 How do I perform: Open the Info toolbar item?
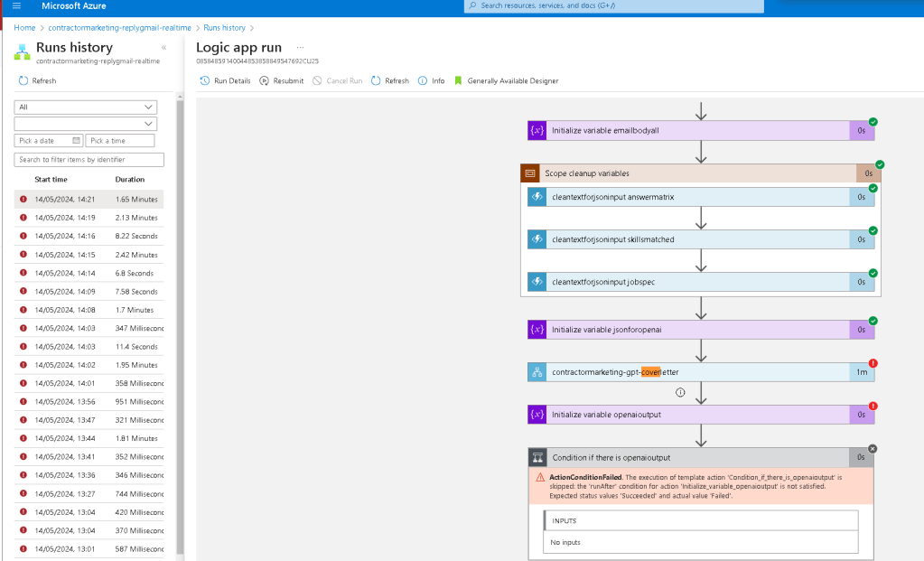point(432,80)
